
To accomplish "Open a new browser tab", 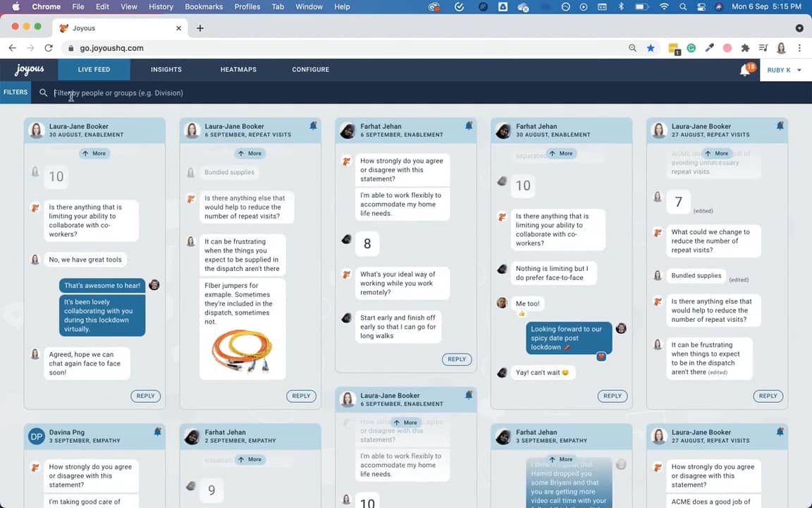I will click(200, 28).
